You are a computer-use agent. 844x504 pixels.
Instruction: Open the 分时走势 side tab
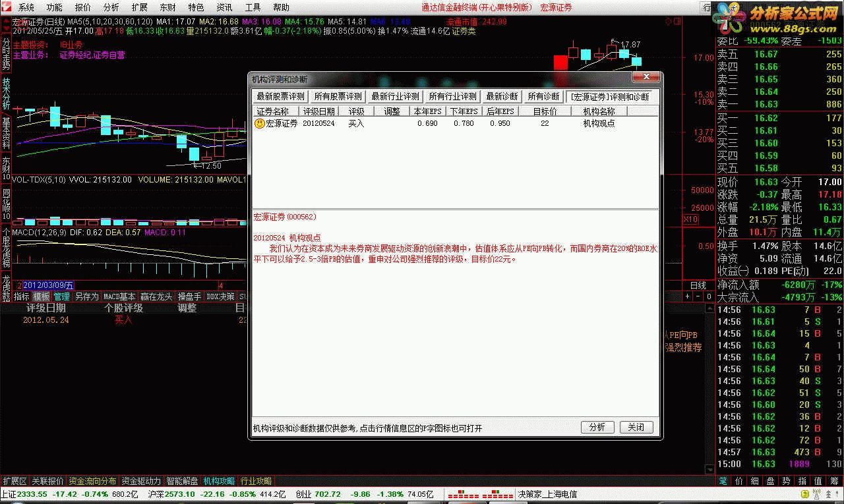click(6, 54)
